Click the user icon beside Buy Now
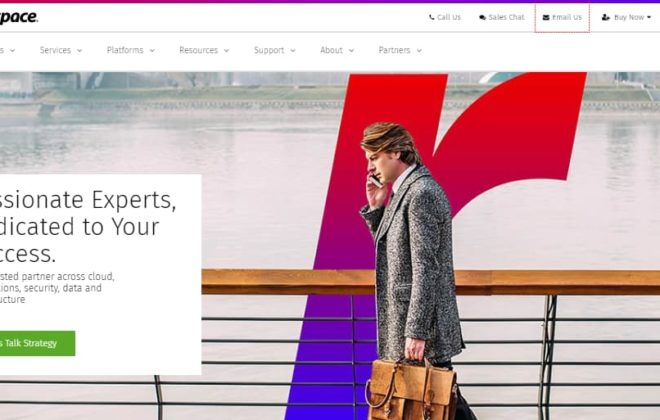660x420 pixels. click(606, 17)
